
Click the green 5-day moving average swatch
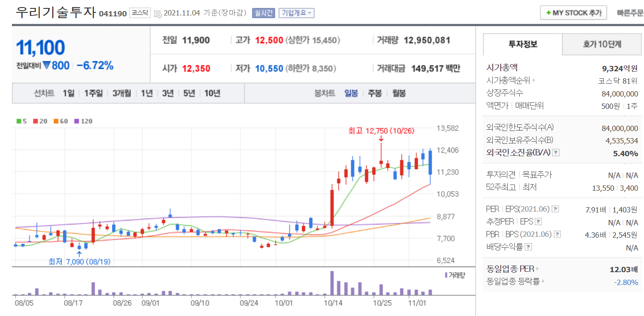pyautogui.click(x=19, y=121)
